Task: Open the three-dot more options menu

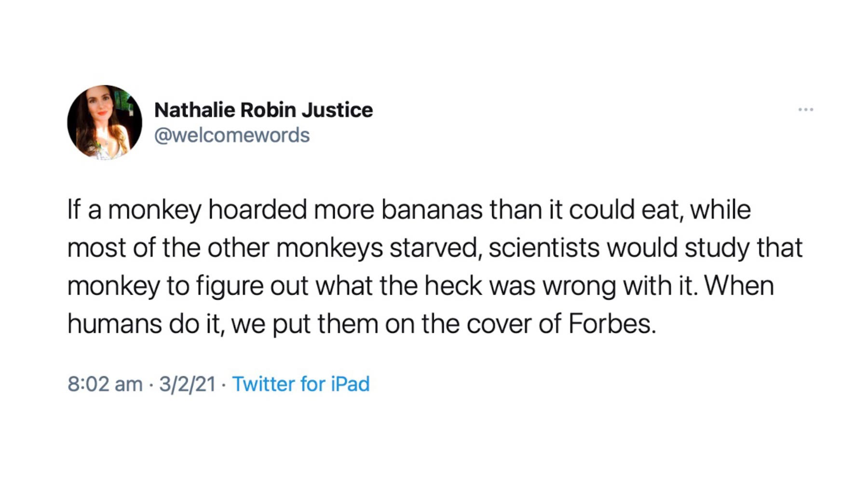Action: pyautogui.click(x=805, y=110)
